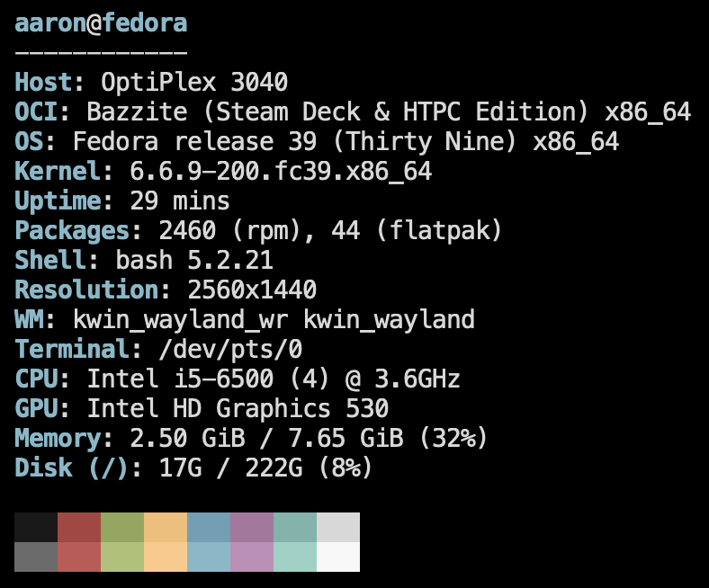The image size is (709, 588).
Task: Click the medium gray bottom swatch
Action: [x=36, y=557]
